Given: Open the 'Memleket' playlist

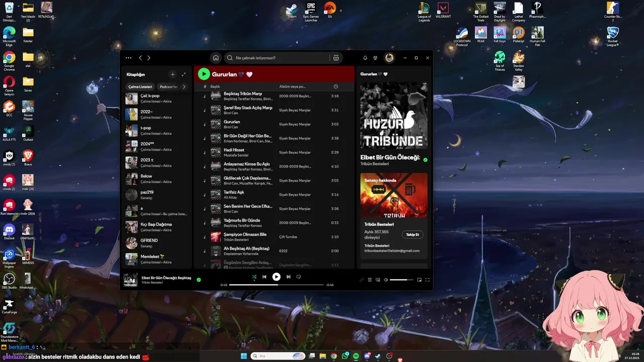Looking at the screenshot, I should [157, 259].
